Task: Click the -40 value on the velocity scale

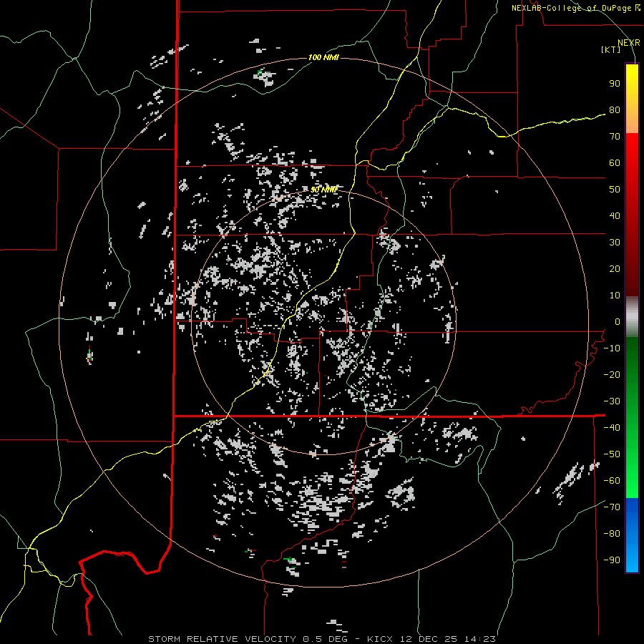Action: click(612, 428)
